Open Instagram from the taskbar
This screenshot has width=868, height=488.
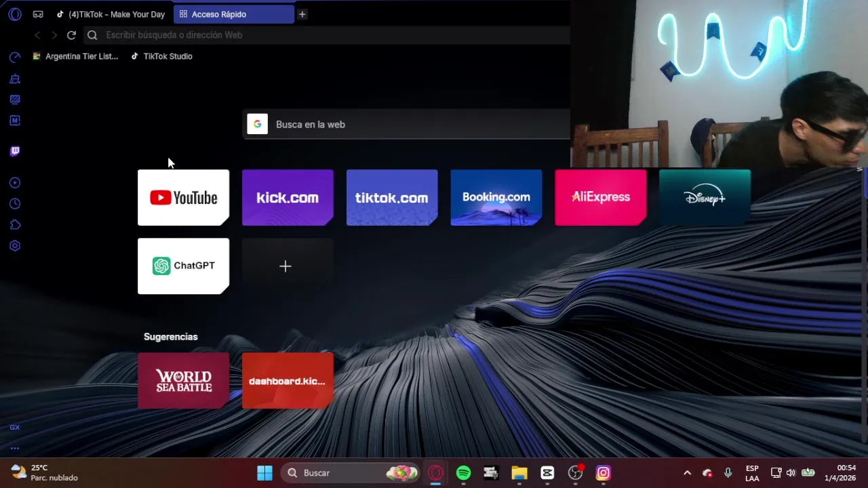click(x=604, y=473)
